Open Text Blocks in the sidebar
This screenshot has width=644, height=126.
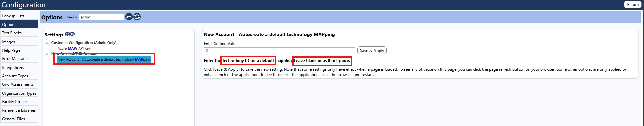(x=19, y=33)
